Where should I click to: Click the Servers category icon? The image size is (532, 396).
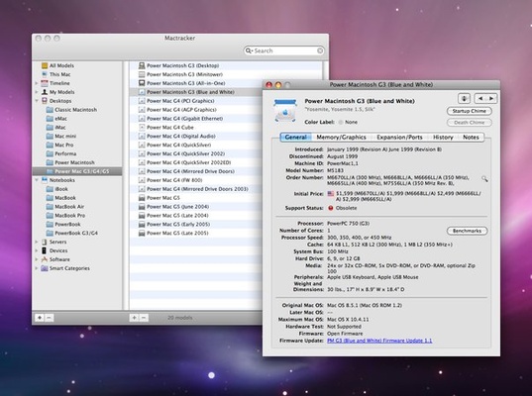(45, 242)
